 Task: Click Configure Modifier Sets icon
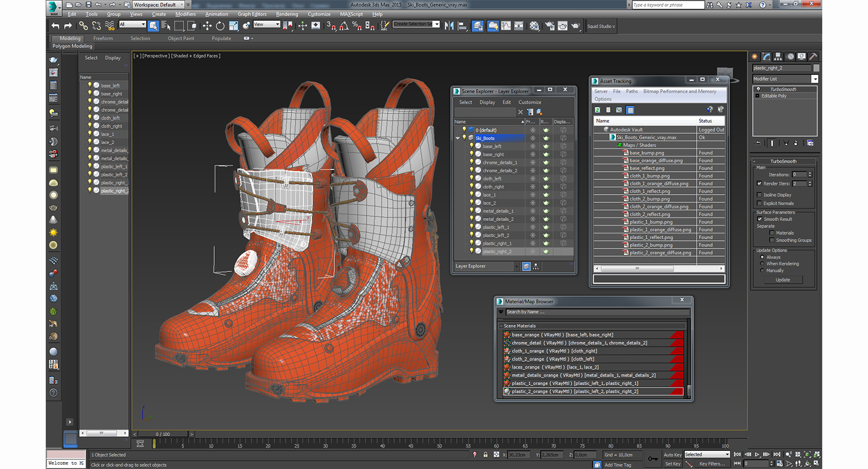coord(810,142)
